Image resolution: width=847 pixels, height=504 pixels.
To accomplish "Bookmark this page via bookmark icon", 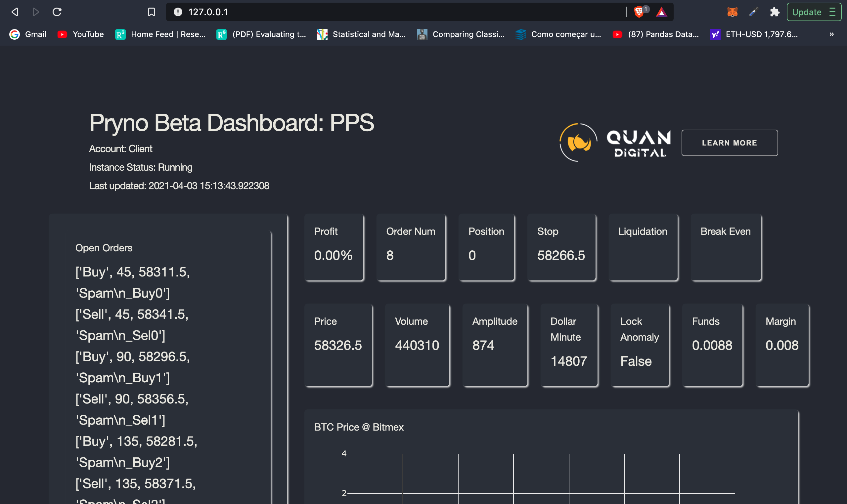I will pos(152,12).
